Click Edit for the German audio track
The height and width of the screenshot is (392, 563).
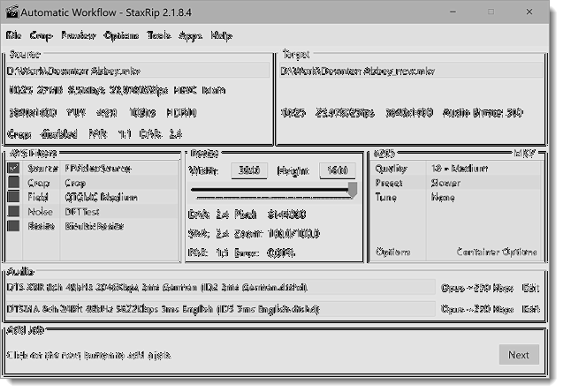click(x=530, y=288)
